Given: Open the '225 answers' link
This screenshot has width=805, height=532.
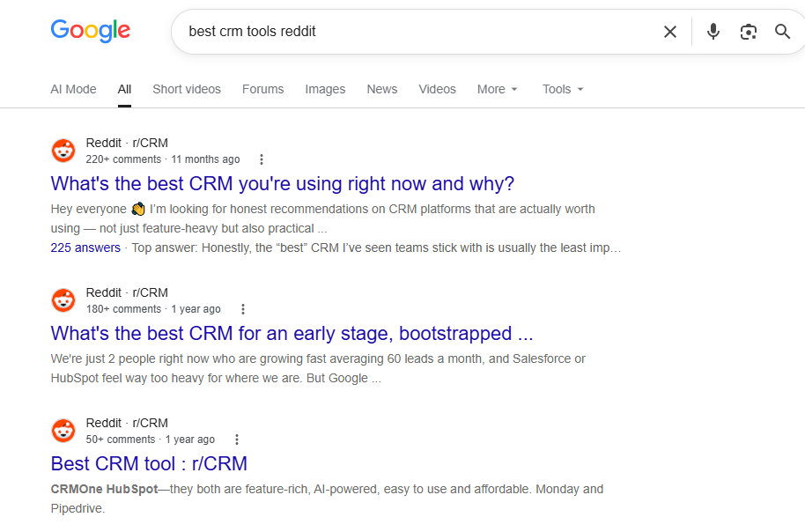Looking at the screenshot, I should (x=85, y=248).
